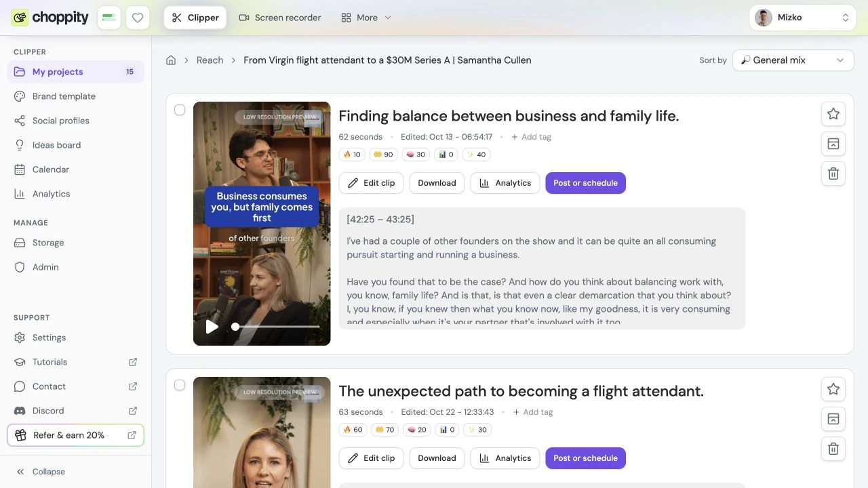Image resolution: width=868 pixels, height=488 pixels.
Task: Open Contact external link
Action: click(75, 386)
